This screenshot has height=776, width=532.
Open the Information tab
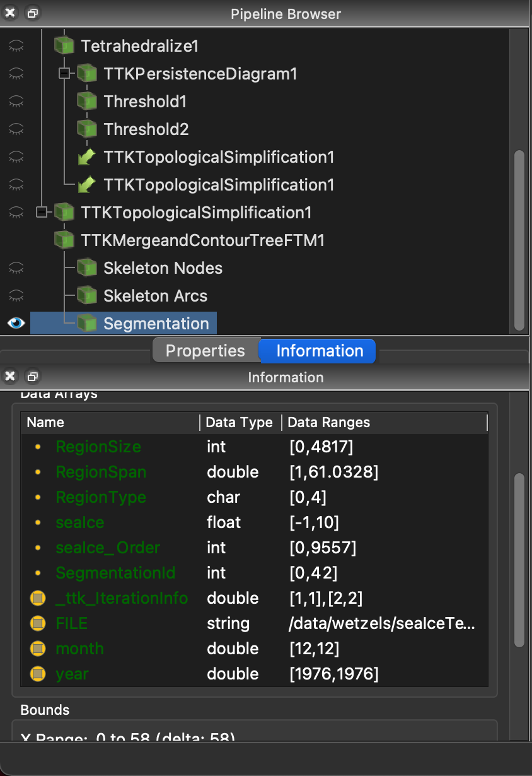pyautogui.click(x=317, y=351)
